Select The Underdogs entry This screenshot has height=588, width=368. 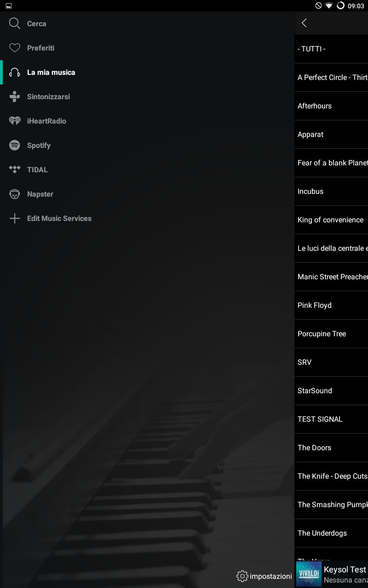point(331,533)
